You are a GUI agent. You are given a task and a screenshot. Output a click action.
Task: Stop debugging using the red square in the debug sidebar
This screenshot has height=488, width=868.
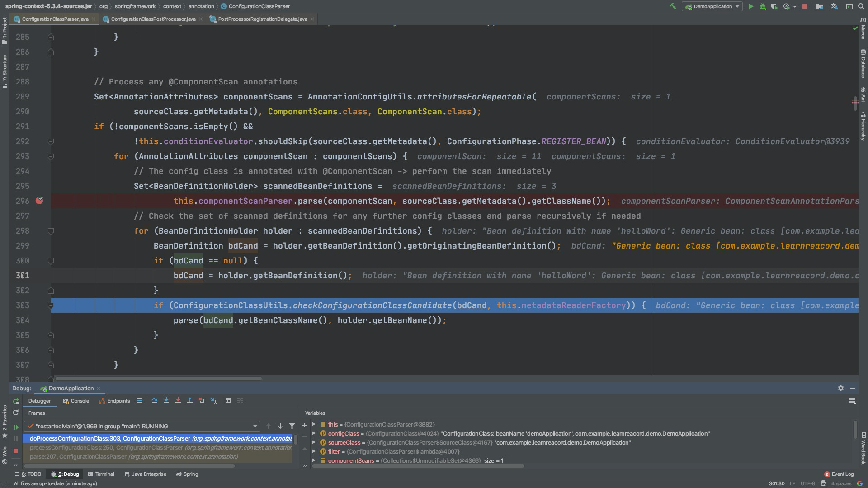[16, 451]
